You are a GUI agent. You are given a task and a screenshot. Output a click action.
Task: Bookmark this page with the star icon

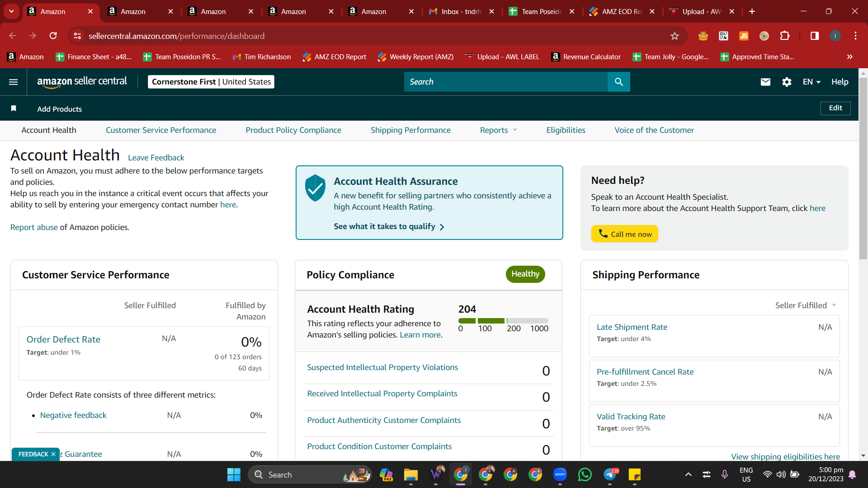click(x=675, y=36)
